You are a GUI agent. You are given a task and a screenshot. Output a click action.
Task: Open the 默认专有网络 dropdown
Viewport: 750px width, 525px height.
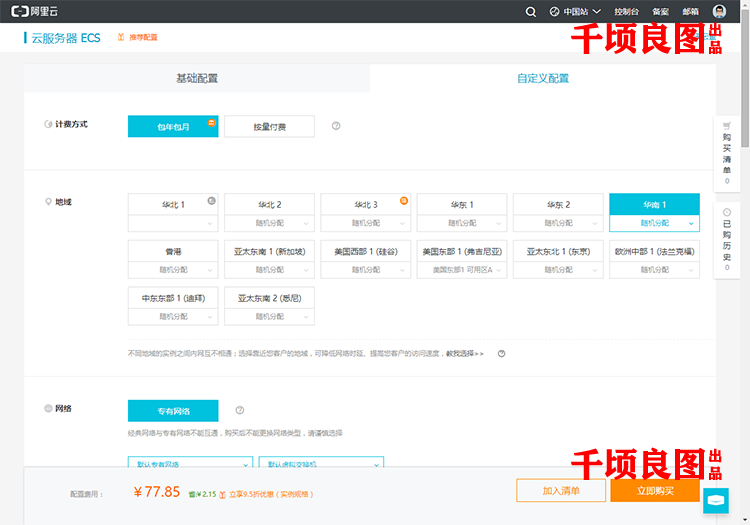[190, 462]
